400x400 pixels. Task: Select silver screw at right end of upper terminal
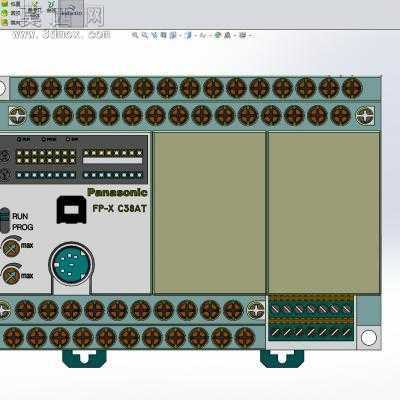pos(365,115)
